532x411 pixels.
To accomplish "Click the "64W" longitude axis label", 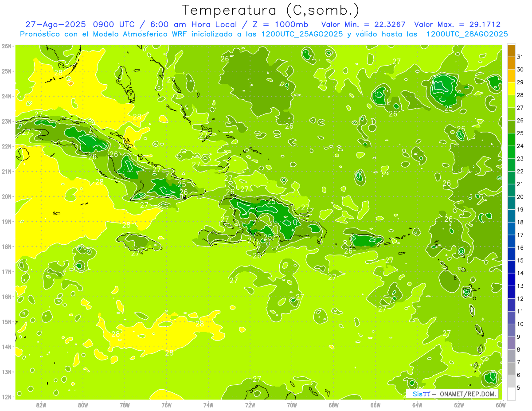I will (x=417, y=404).
